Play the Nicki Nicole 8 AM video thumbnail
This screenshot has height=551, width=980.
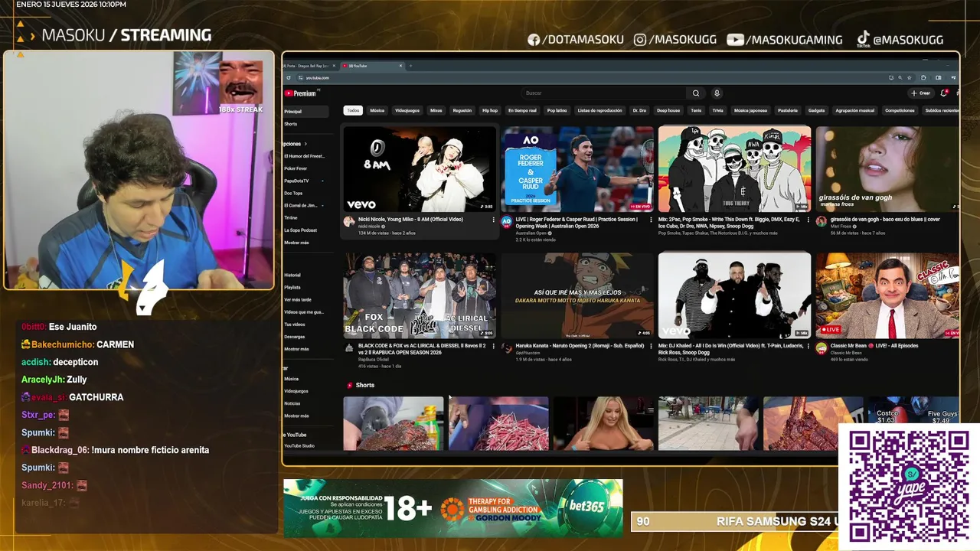(420, 168)
